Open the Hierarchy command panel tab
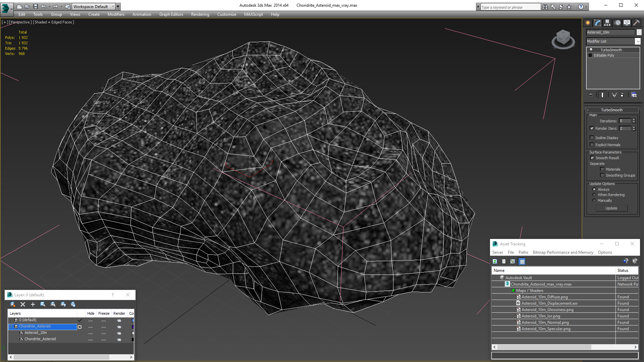Image resolution: width=644 pixels, height=362 pixels. pyautogui.click(x=607, y=23)
